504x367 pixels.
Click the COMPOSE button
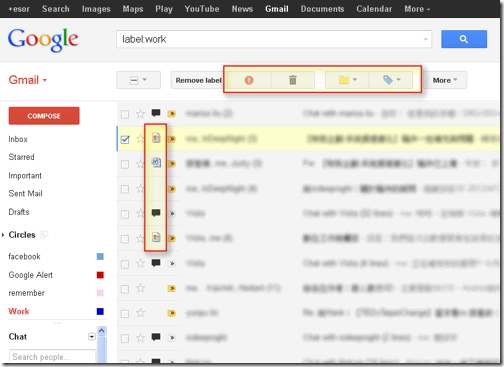44,116
